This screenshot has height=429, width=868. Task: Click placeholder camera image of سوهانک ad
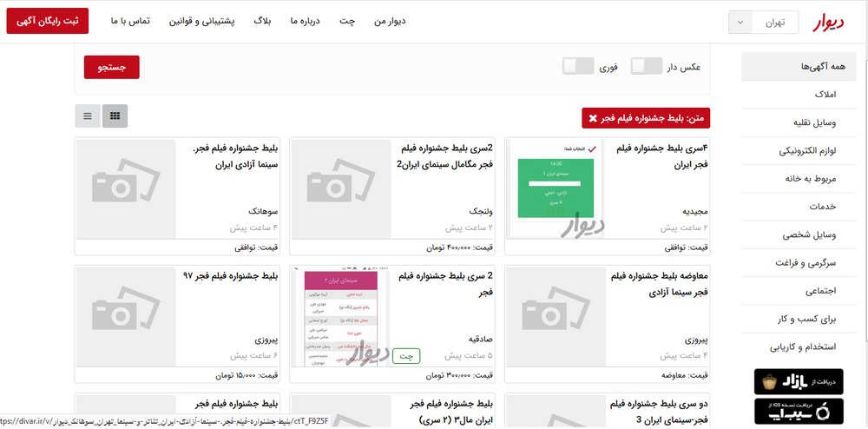(126, 188)
